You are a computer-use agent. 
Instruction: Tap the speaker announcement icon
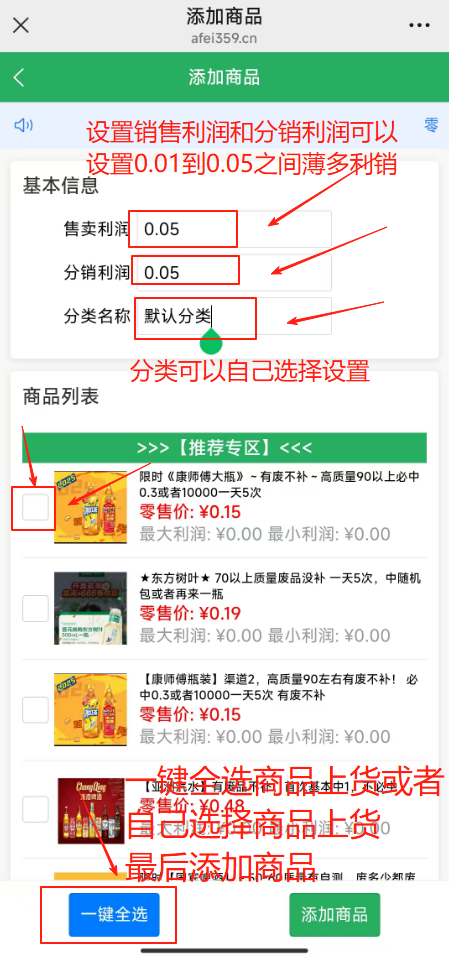coord(23,125)
